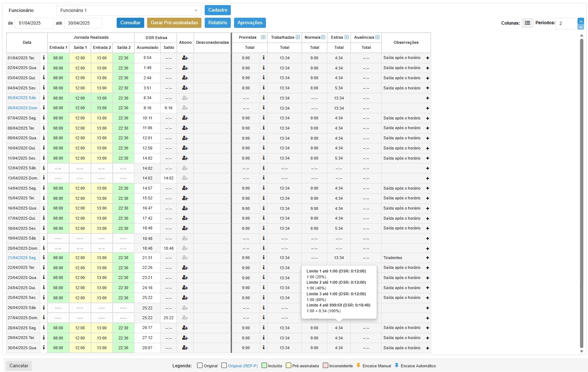Add observation on 08/04/2025 Ter. row
The image size is (588, 372).
pyautogui.click(x=428, y=128)
